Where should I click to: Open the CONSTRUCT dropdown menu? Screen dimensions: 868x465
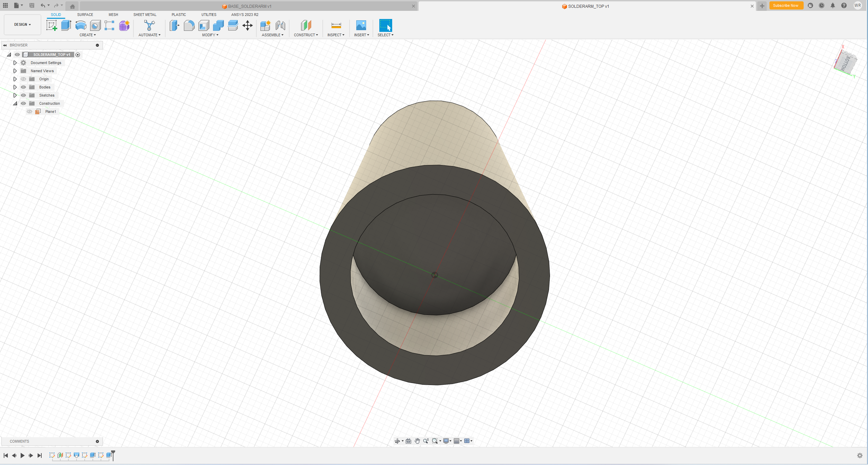(x=306, y=35)
